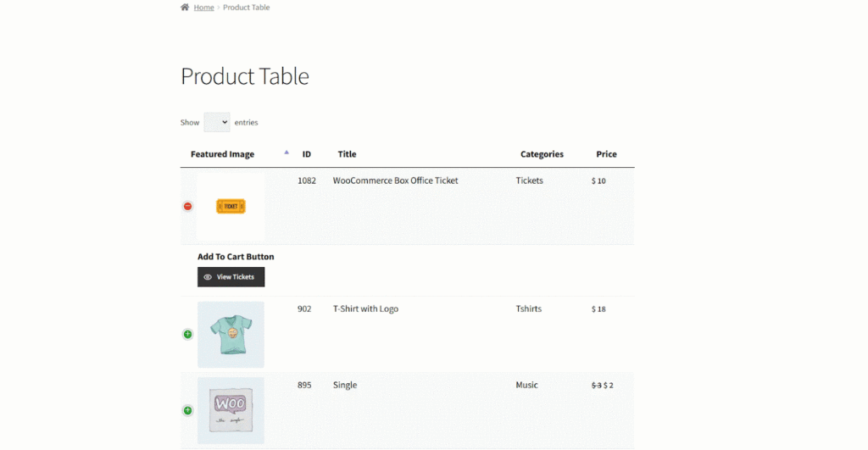The height and width of the screenshot is (450, 868).
Task: Click the home icon in breadcrumb
Action: (185, 7)
